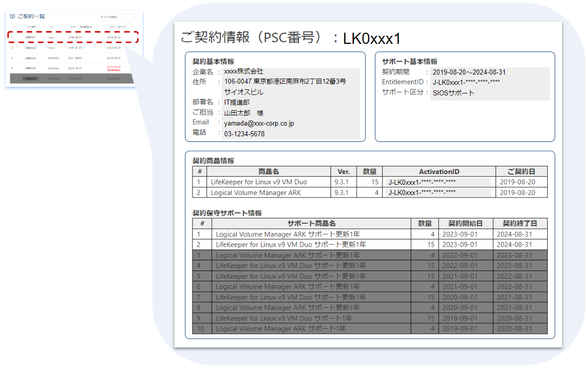Image resolution: width=588 pixels, height=367 pixels.
Task: Click the 商品名 column header
Action: point(269,172)
